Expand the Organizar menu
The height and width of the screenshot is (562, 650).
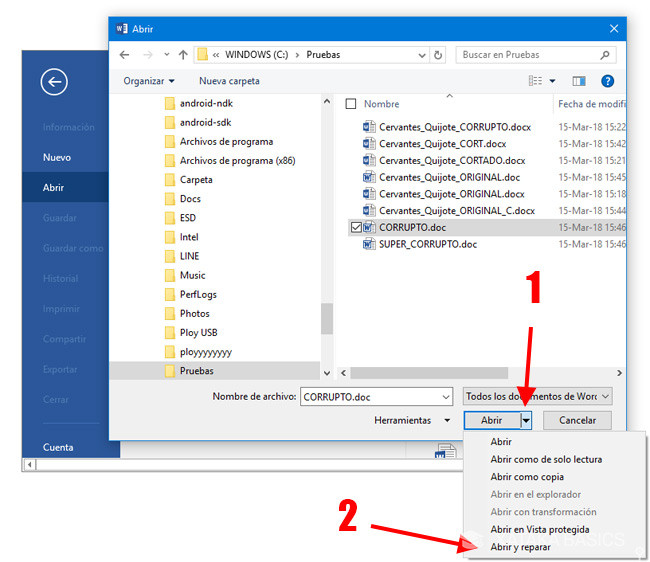149,81
